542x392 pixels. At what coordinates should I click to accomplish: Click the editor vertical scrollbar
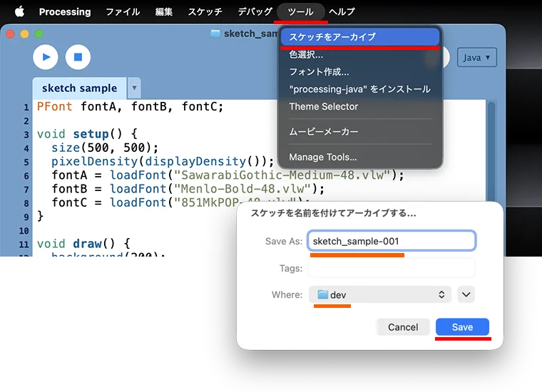pyautogui.click(x=491, y=152)
